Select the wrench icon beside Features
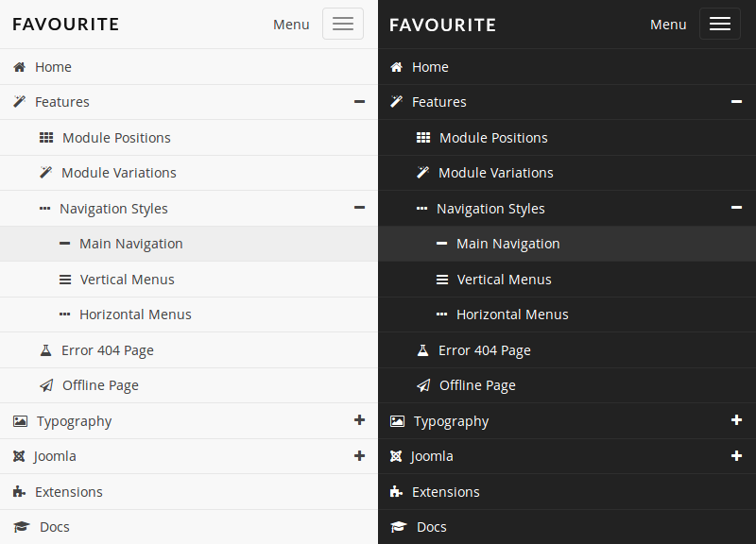Screen dimensions: 756x544 coord(17,101)
